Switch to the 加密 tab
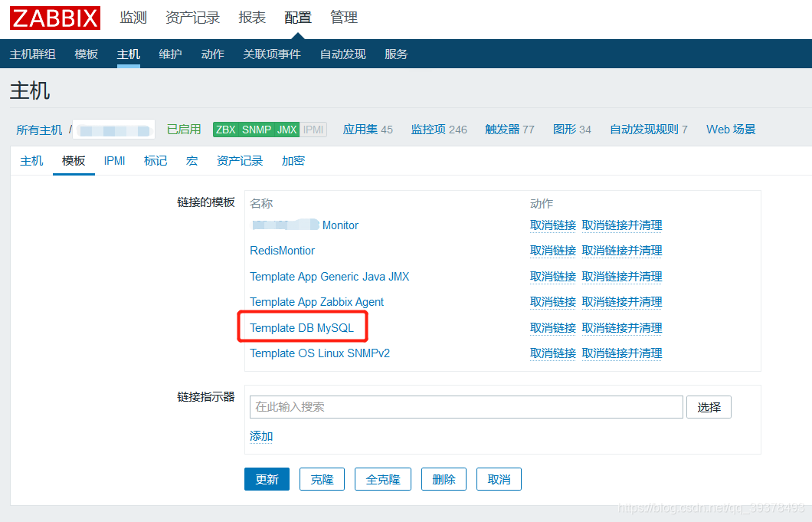812x522 pixels. pyautogui.click(x=293, y=160)
